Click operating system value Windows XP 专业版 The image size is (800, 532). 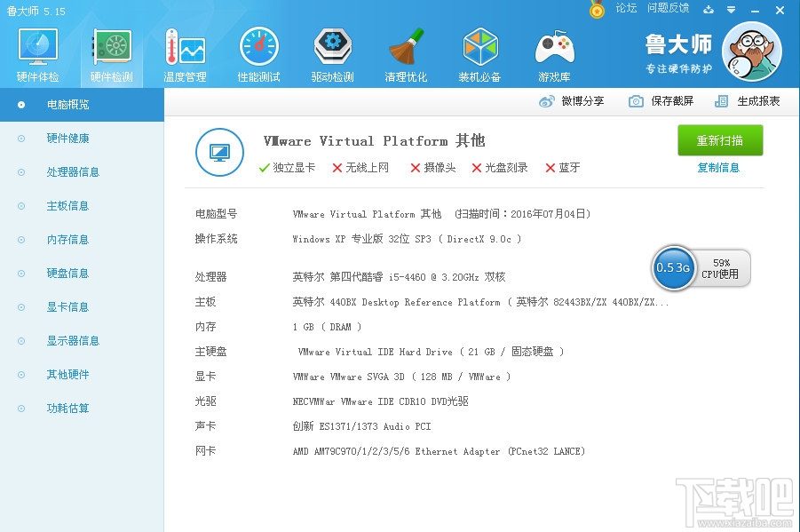tap(408, 239)
